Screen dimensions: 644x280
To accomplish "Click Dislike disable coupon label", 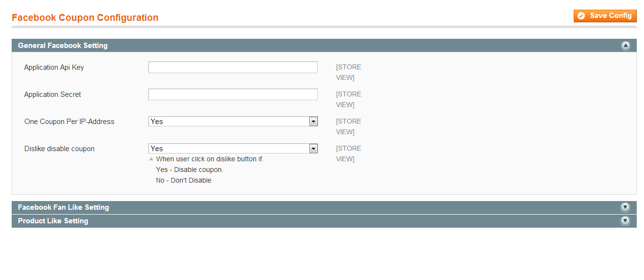I will [x=59, y=149].
